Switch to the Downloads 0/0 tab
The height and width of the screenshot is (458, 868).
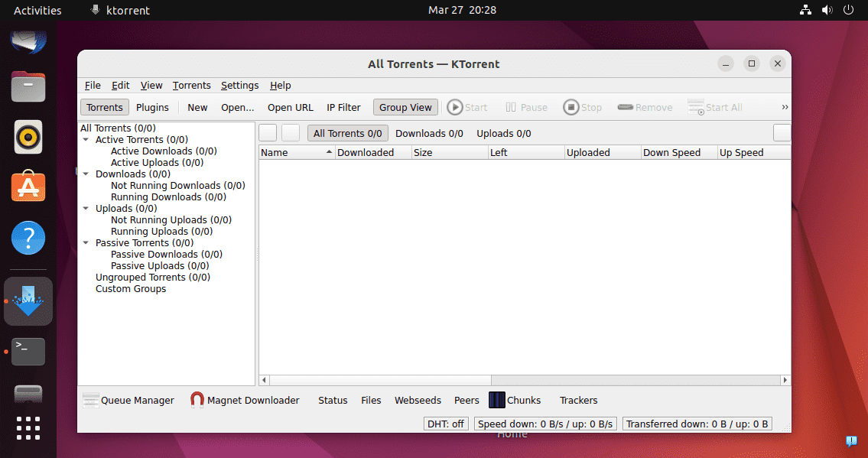pos(429,133)
